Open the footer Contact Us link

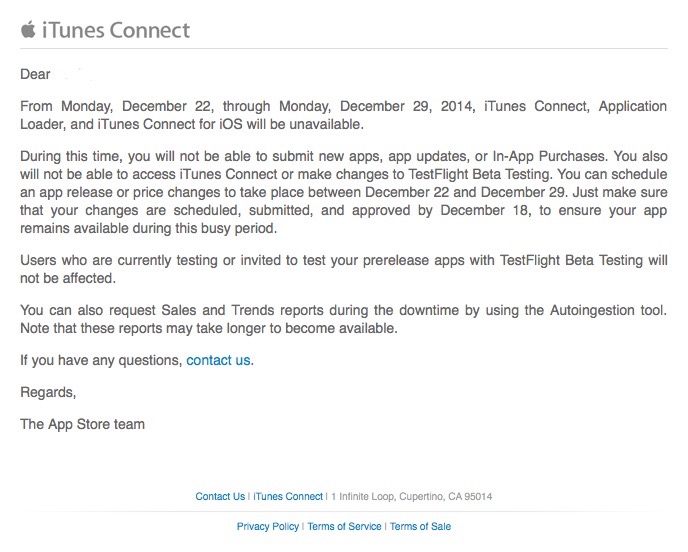tap(220, 496)
